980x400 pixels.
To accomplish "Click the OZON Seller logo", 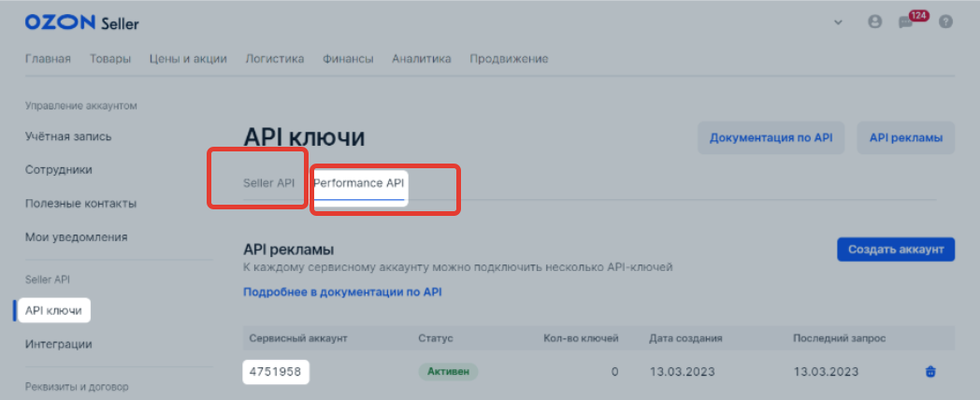I will click(x=82, y=23).
